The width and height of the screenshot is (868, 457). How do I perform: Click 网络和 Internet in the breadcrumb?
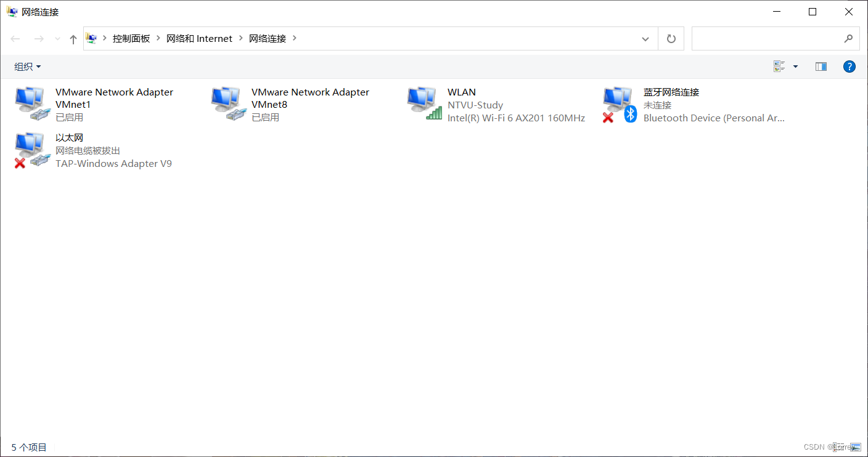(199, 38)
